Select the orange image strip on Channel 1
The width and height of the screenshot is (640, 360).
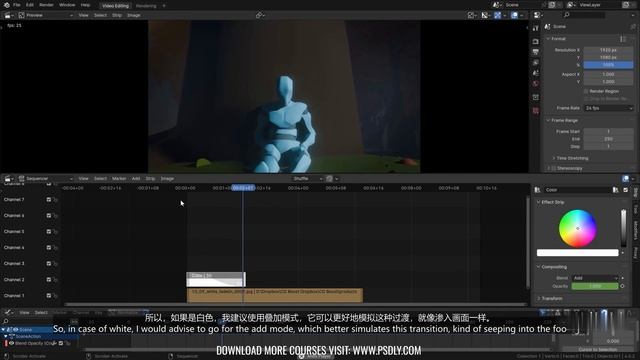pos(275,296)
